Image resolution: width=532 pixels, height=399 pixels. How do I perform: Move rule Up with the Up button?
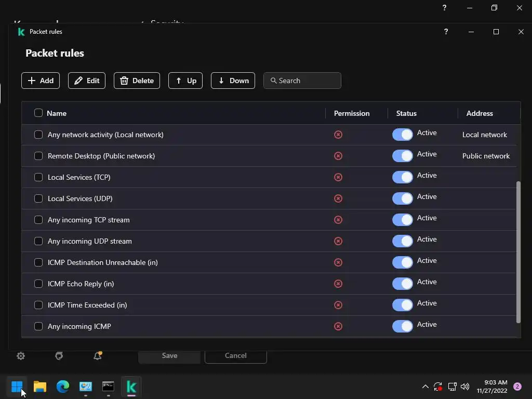pos(185,81)
